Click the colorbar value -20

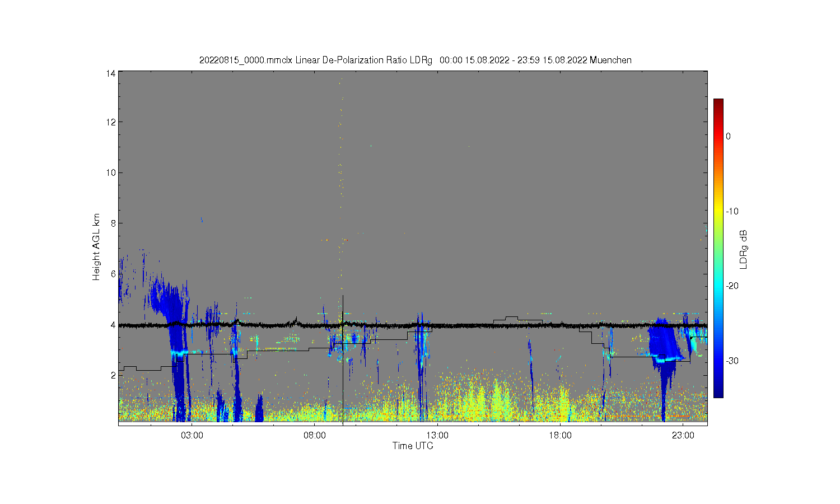point(732,286)
